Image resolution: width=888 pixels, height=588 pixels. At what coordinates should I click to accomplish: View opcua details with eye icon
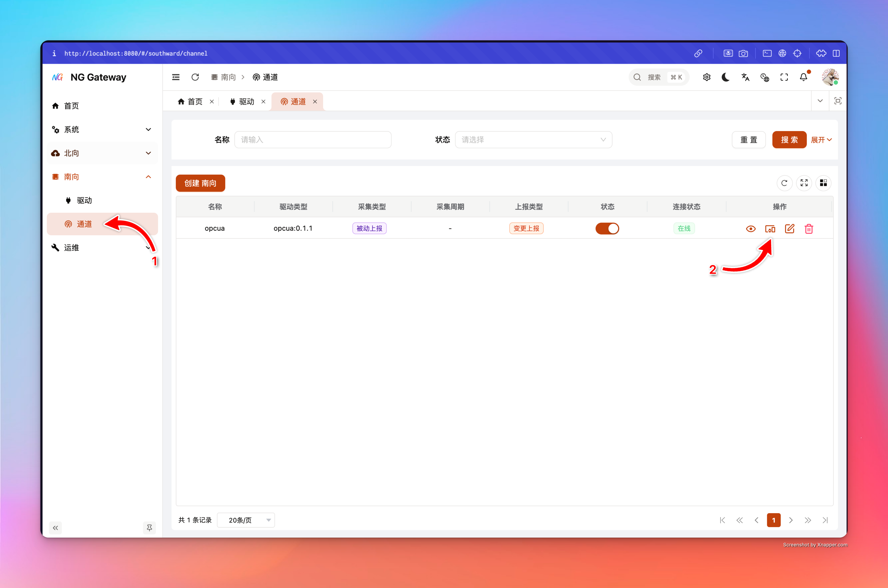pyautogui.click(x=751, y=229)
